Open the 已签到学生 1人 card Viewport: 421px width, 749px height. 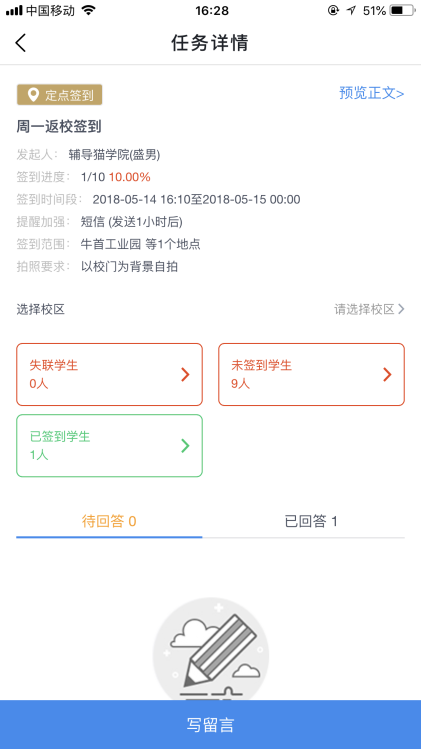click(109, 446)
